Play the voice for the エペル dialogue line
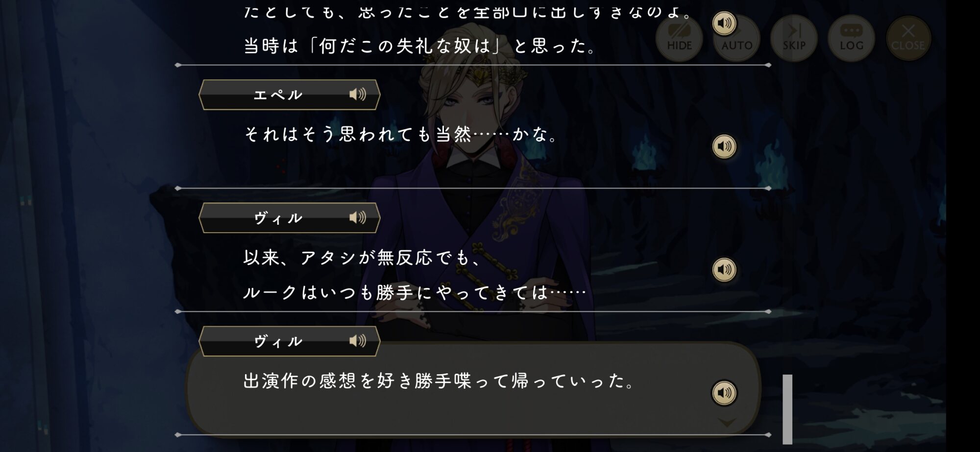 click(x=724, y=146)
